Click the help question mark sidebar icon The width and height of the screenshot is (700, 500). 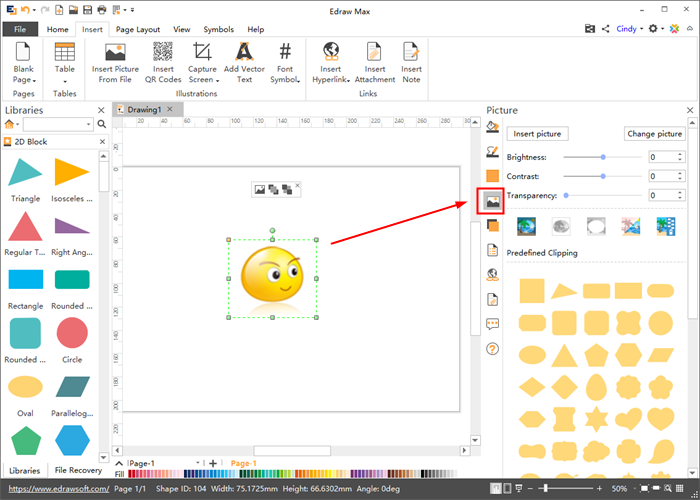[x=492, y=349]
